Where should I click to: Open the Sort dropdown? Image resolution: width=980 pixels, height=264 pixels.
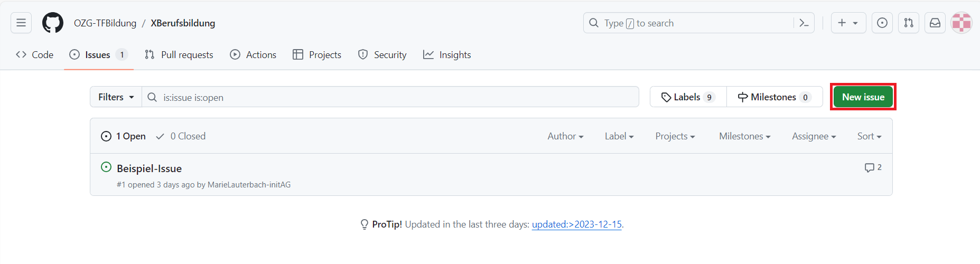pos(869,136)
